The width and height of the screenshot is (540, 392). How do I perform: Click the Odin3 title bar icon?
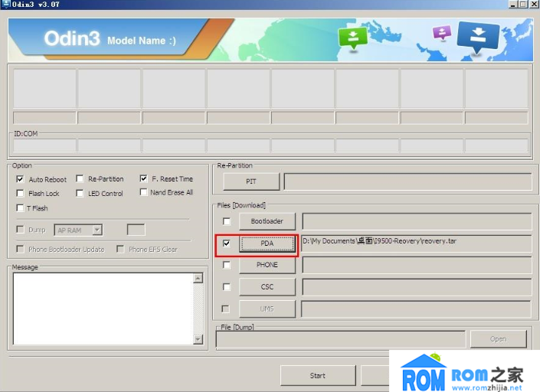6,4
